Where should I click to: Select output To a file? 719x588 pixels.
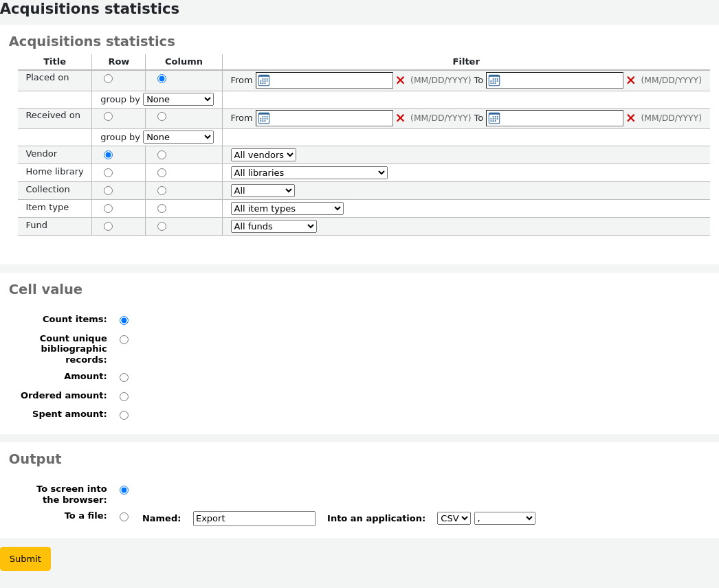coord(124,516)
